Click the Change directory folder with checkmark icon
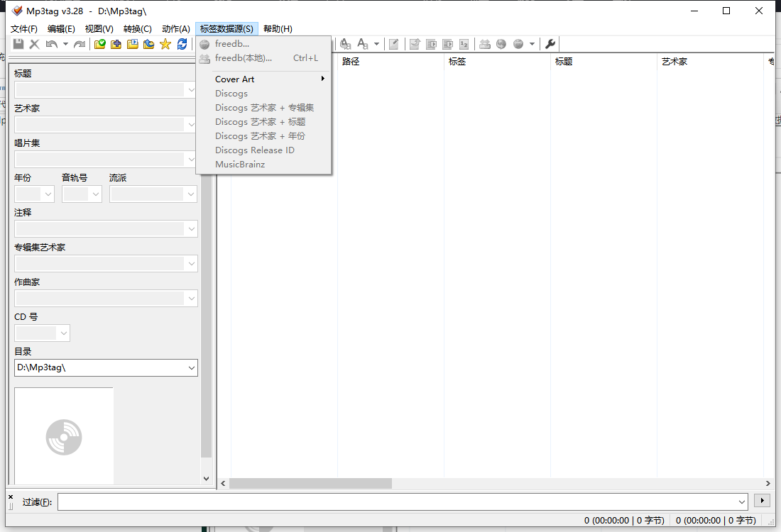 click(99, 44)
